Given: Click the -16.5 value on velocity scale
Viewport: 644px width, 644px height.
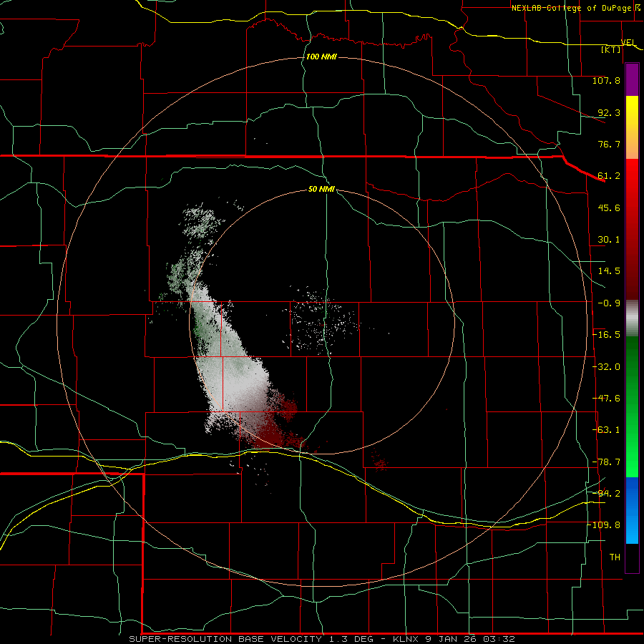Looking at the screenshot, I should [x=606, y=335].
